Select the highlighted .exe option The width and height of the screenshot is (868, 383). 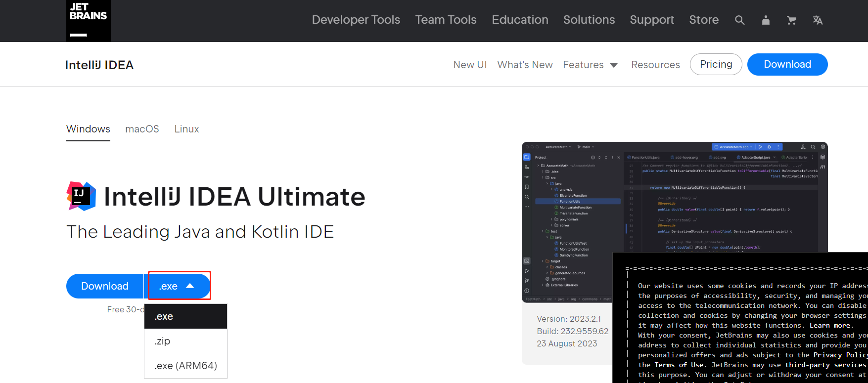tap(185, 316)
